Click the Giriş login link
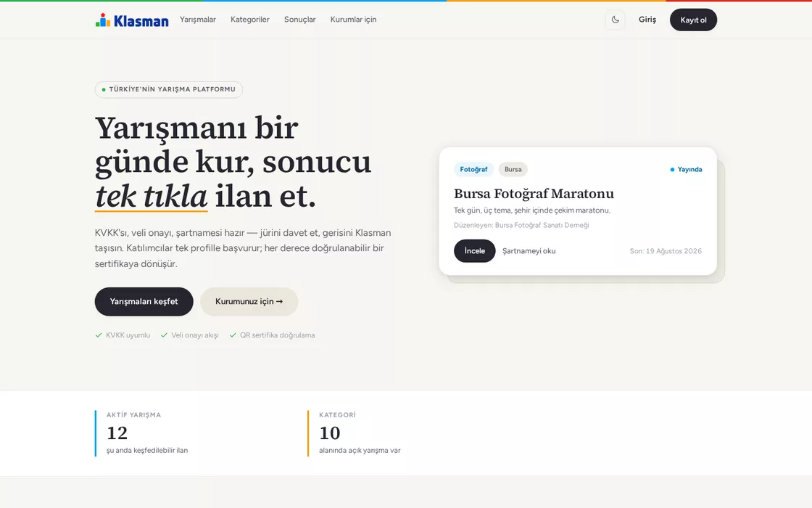 click(647, 20)
